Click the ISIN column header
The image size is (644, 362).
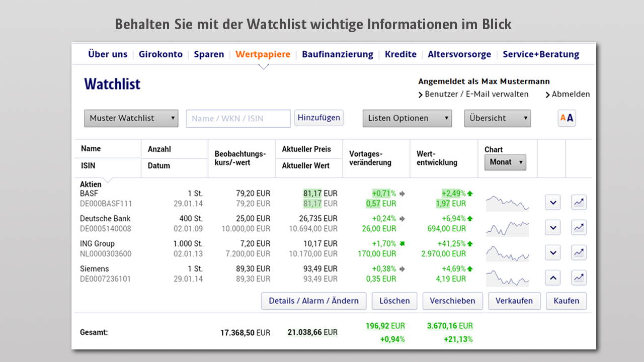pos(88,166)
